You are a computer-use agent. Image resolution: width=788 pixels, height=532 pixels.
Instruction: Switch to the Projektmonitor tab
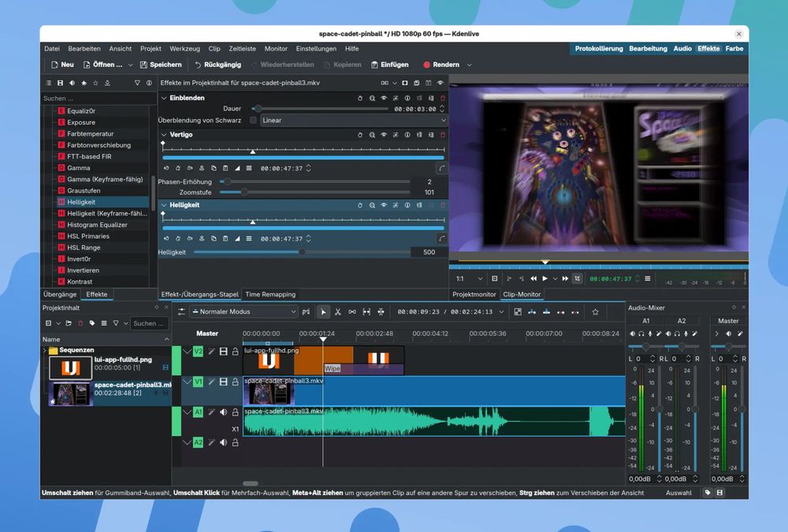pyautogui.click(x=474, y=295)
